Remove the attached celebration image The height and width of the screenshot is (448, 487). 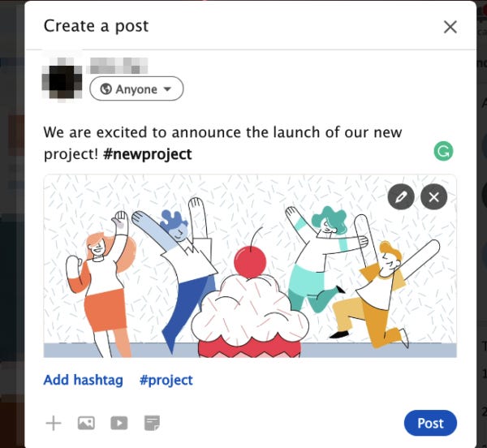point(434,197)
